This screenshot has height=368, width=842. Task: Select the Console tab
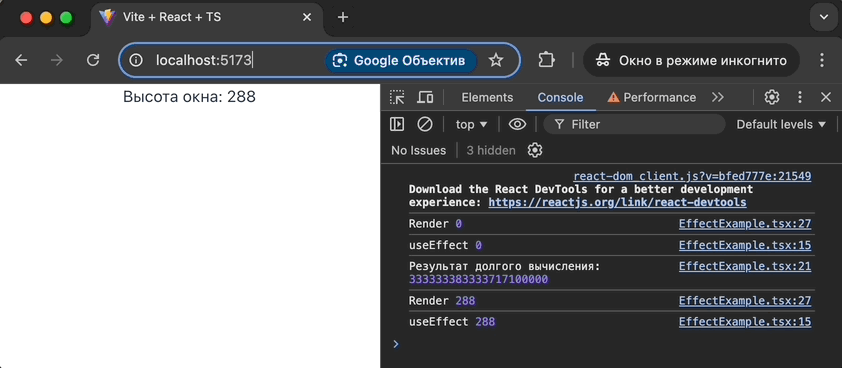[560, 97]
